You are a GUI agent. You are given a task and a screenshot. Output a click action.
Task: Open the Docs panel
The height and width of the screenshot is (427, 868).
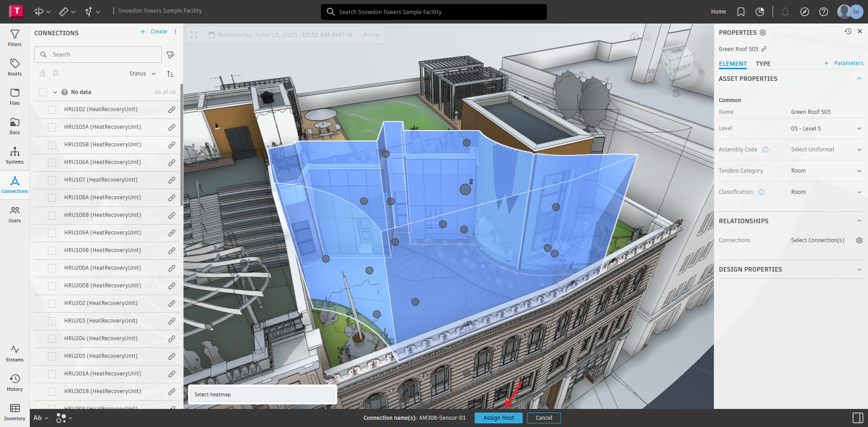coord(14,126)
